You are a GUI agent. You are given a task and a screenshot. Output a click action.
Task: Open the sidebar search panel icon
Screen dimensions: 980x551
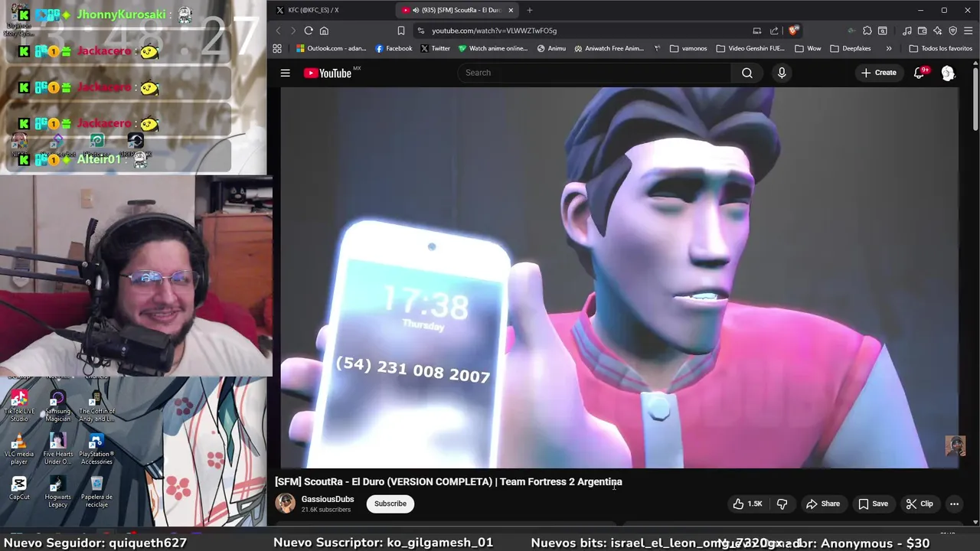tap(883, 31)
